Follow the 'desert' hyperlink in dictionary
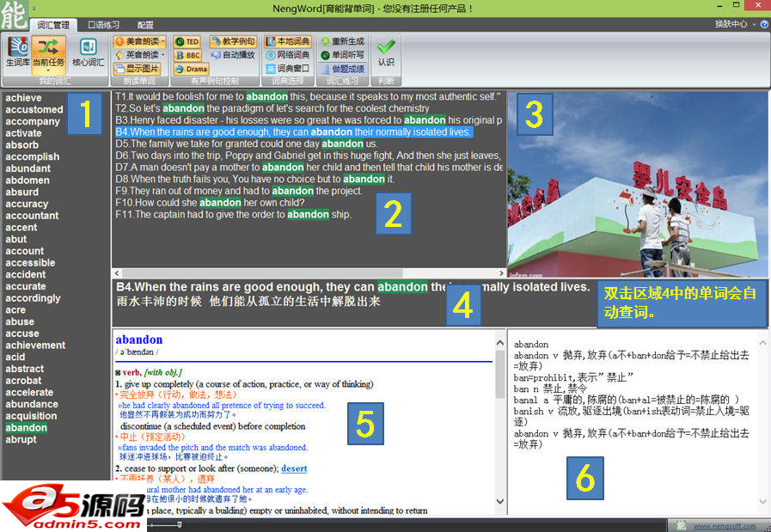 294,469
